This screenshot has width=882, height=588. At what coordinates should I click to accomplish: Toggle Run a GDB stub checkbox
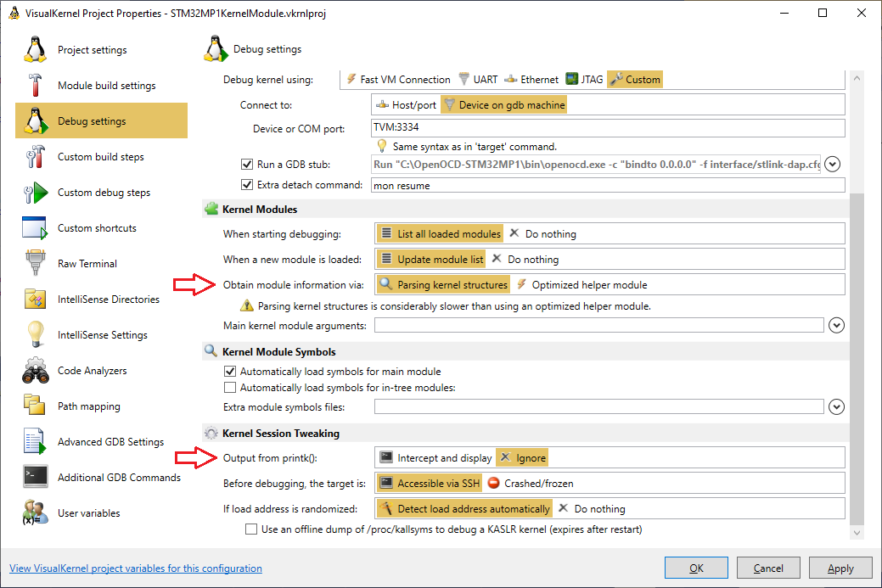point(247,164)
